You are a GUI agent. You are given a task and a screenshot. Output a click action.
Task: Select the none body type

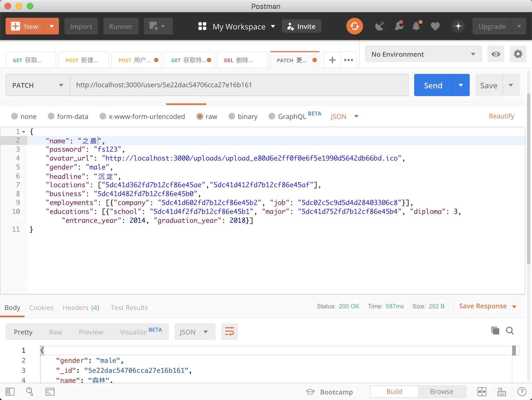(14, 116)
